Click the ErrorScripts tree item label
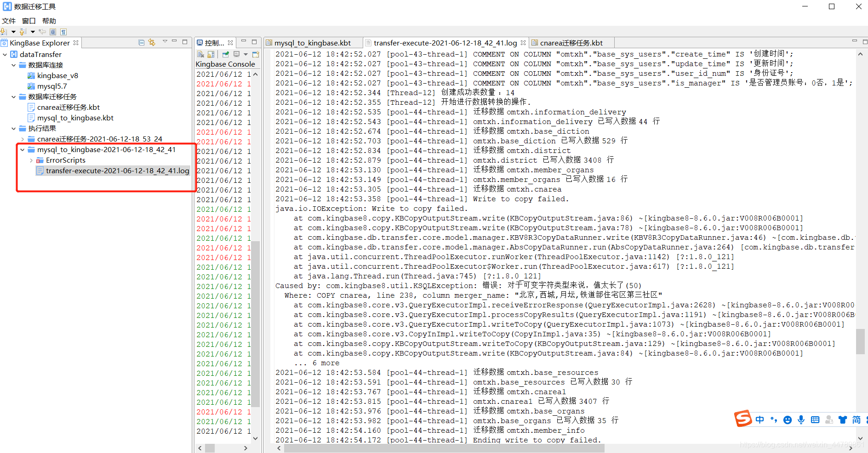The width and height of the screenshot is (868, 453). [66, 160]
